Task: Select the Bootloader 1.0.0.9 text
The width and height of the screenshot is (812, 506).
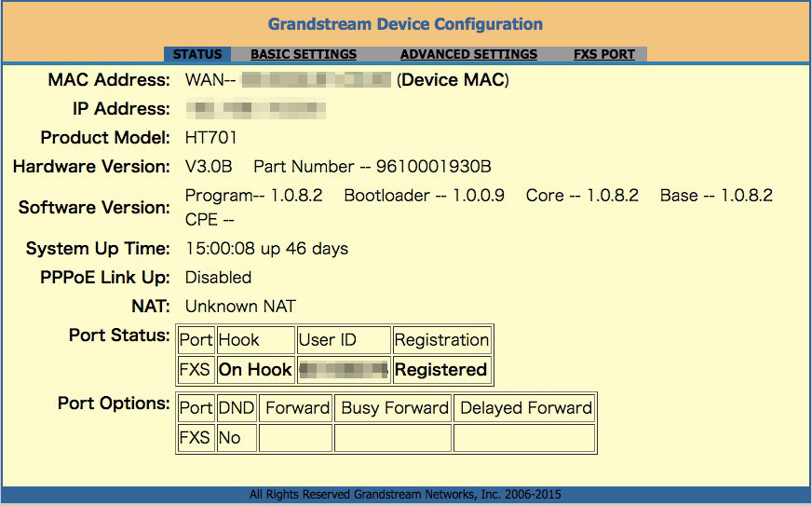Action: pos(424,196)
